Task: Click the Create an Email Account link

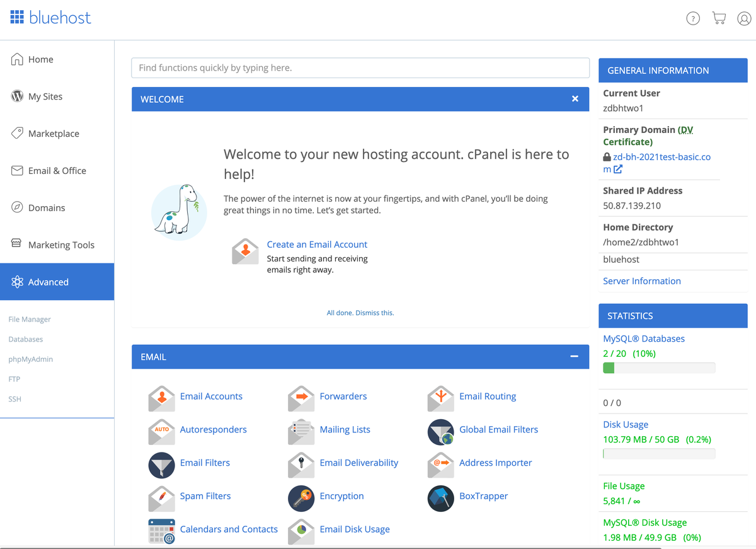Action: pos(317,245)
